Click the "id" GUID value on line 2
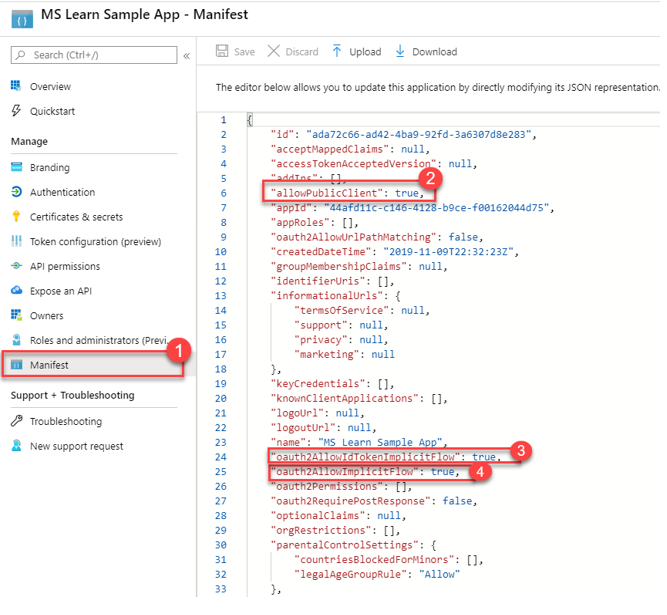 419,134
